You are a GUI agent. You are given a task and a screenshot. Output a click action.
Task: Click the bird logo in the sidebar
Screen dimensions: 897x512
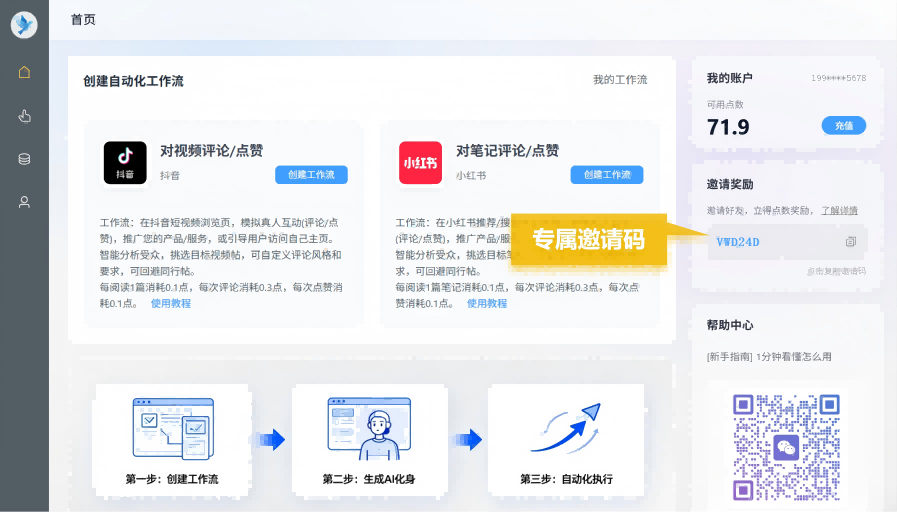(x=24, y=25)
